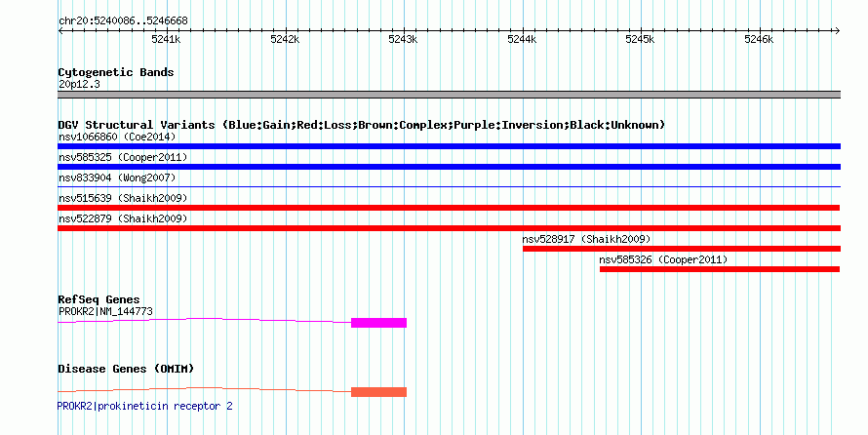Click the nsv1066860 (Coe2014) blue gain bar
The height and width of the screenshot is (435, 868).
click(x=449, y=146)
